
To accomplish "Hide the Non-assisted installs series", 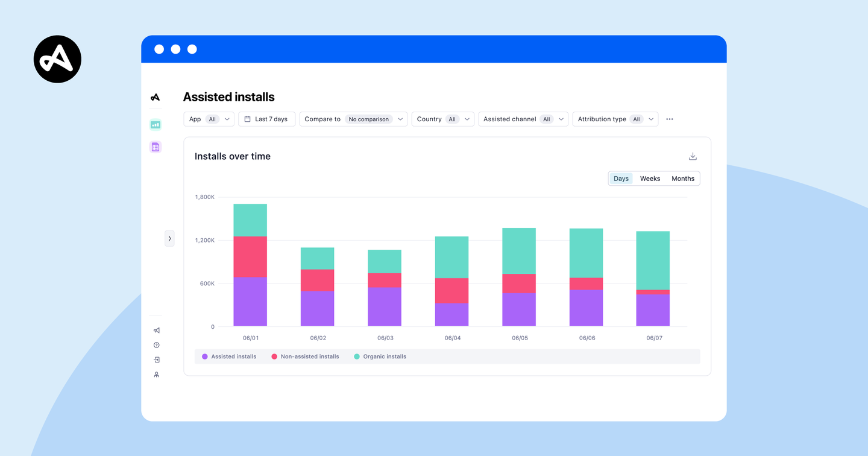I will (304, 356).
